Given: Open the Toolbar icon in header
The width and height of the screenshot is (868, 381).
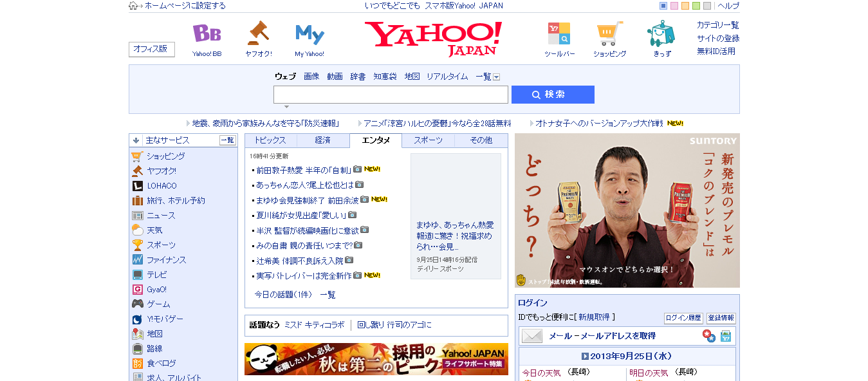Looking at the screenshot, I should (x=559, y=33).
